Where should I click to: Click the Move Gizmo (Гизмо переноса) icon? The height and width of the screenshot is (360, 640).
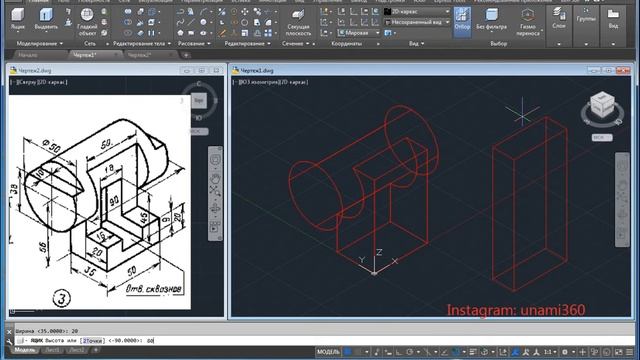coord(528,22)
